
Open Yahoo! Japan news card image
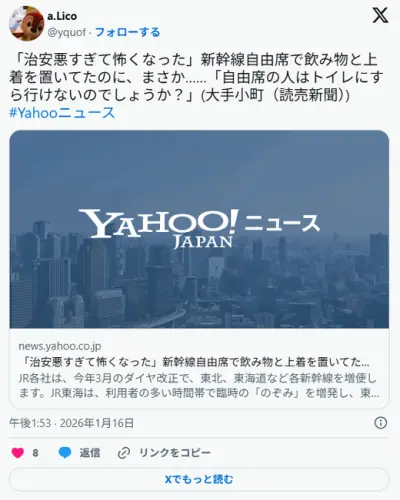coord(199,229)
